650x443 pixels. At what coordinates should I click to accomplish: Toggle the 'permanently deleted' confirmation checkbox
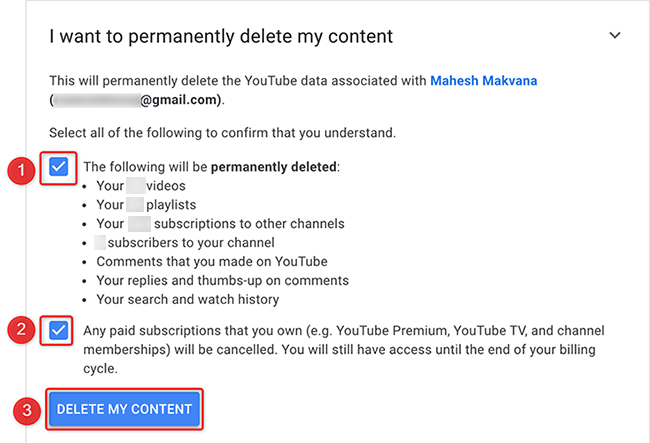tap(59, 166)
